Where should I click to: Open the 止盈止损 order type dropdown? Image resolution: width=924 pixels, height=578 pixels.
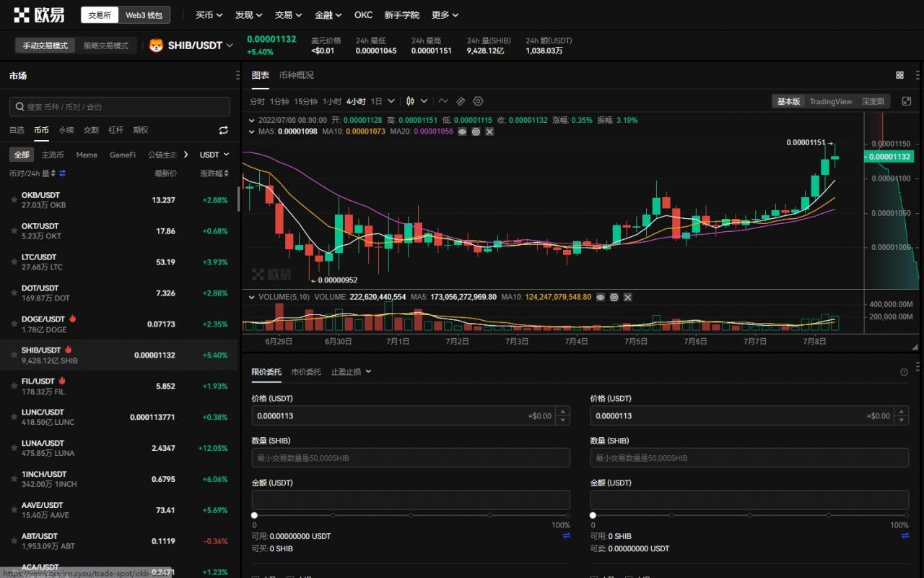351,372
